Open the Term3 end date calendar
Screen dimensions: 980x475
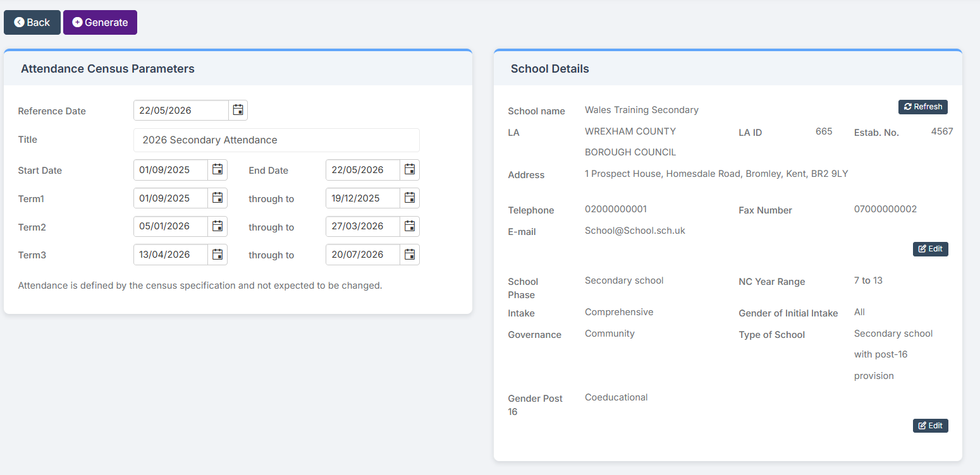tap(410, 255)
